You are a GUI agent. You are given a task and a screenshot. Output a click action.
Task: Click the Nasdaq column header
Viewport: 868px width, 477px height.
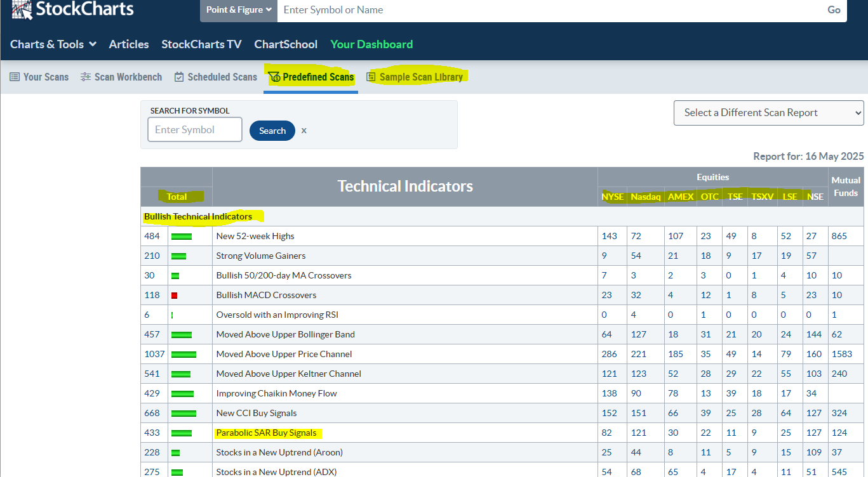coord(646,197)
